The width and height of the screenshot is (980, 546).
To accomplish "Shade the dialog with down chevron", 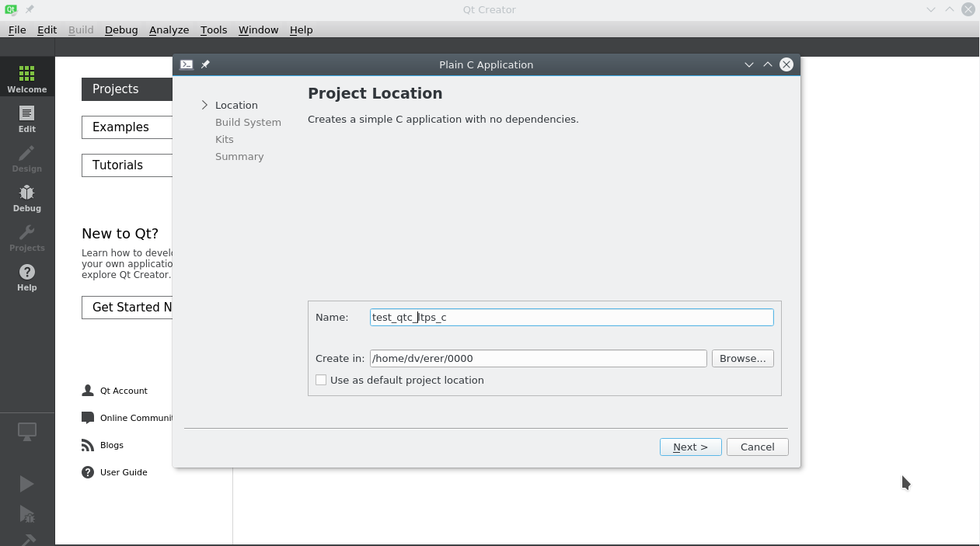I will pos(748,64).
